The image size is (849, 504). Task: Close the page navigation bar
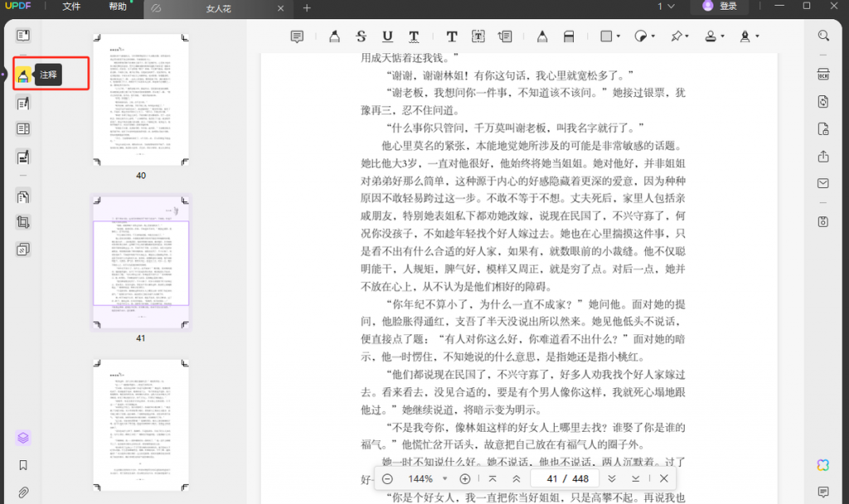point(664,479)
